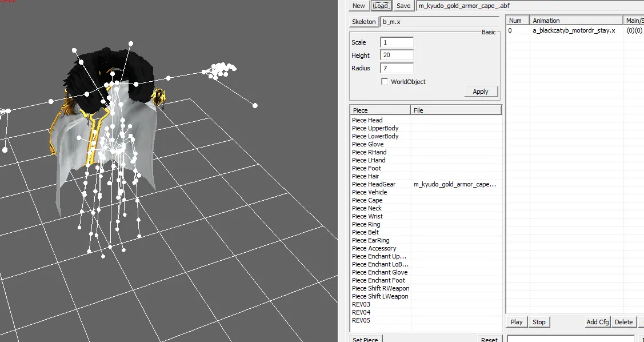The height and width of the screenshot is (342, 644).
Task: Select the Piece Belt row
Action: [x=426, y=232]
